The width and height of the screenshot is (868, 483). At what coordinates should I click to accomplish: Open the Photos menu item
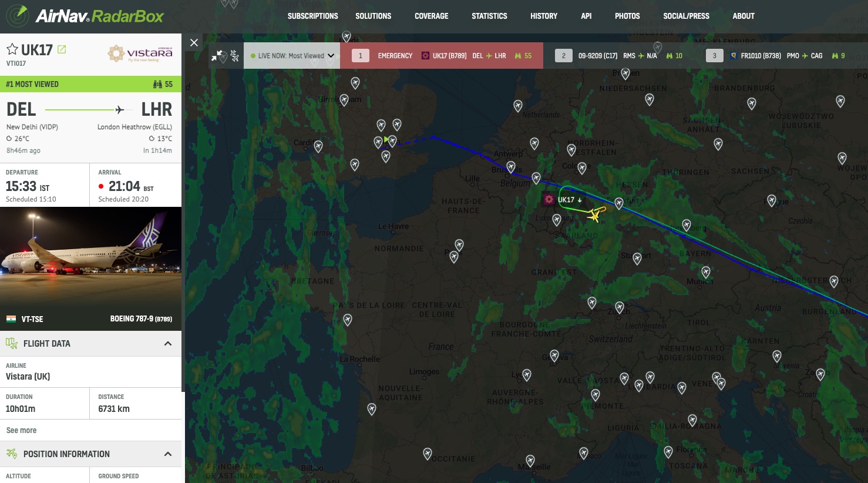[x=627, y=16]
